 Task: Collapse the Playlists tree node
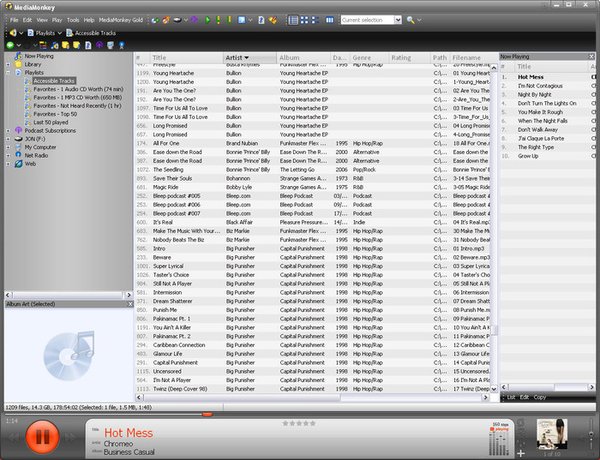[x=8, y=72]
